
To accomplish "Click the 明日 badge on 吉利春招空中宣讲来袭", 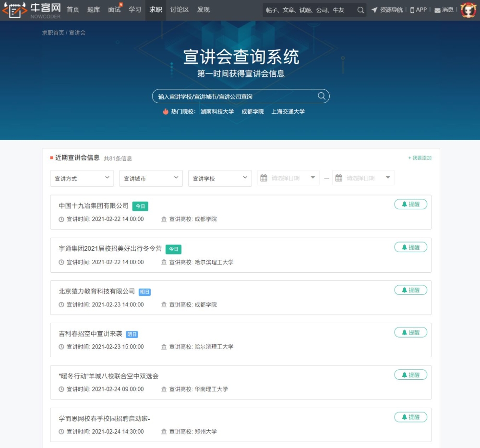I will [x=132, y=334].
